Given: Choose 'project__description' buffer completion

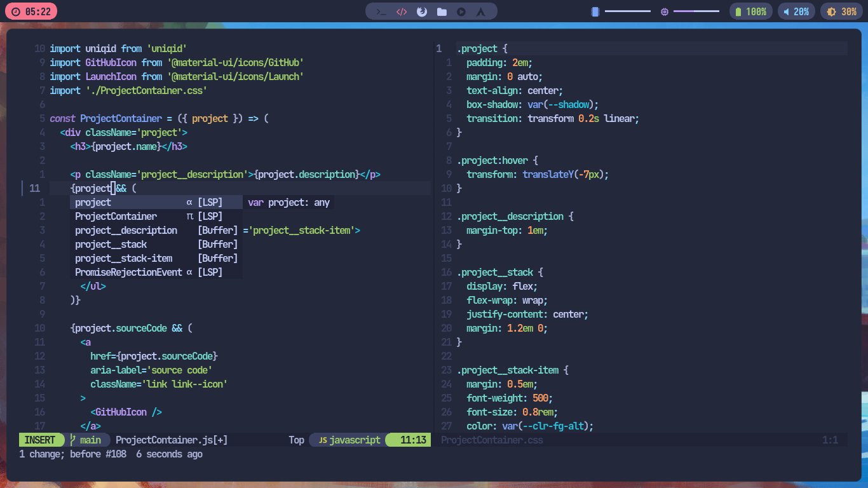Looking at the screenshot, I should (156, 230).
